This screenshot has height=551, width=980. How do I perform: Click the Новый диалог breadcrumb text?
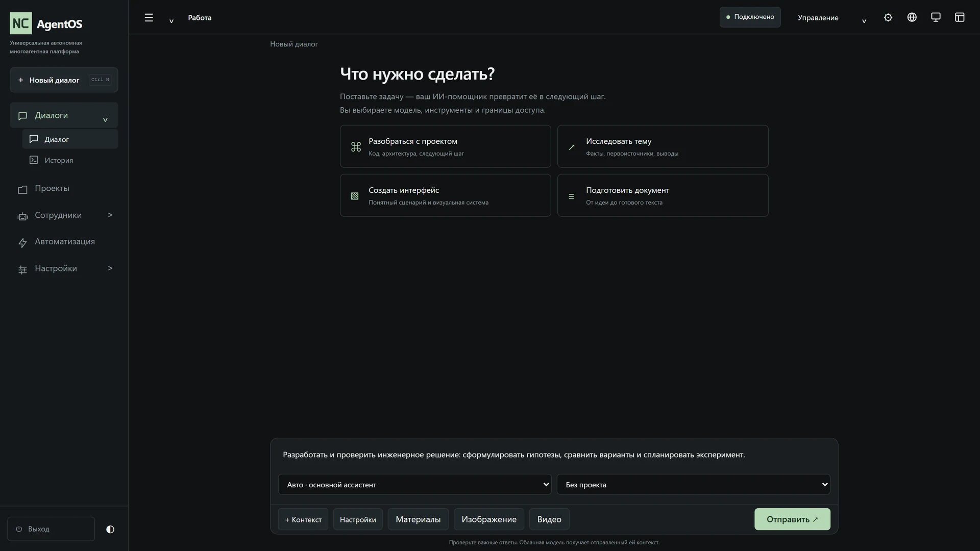click(x=294, y=44)
